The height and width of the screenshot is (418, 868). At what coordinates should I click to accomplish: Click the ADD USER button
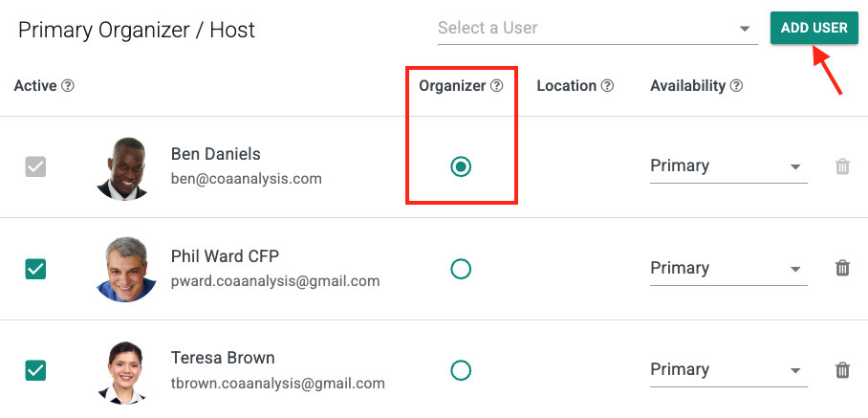(814, 28)
